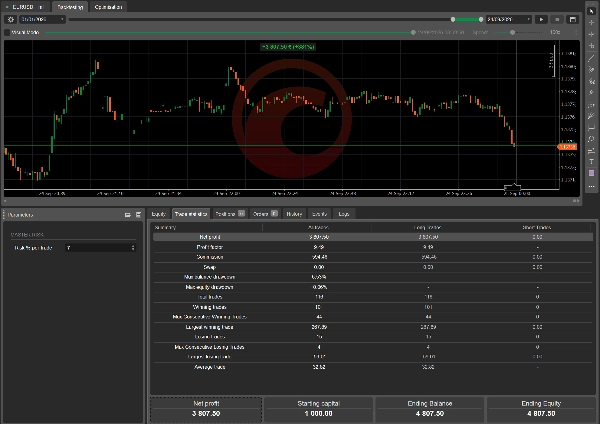Switch to the Orders tab
This screenshot has height=424, width=600.
click(265, 214)
